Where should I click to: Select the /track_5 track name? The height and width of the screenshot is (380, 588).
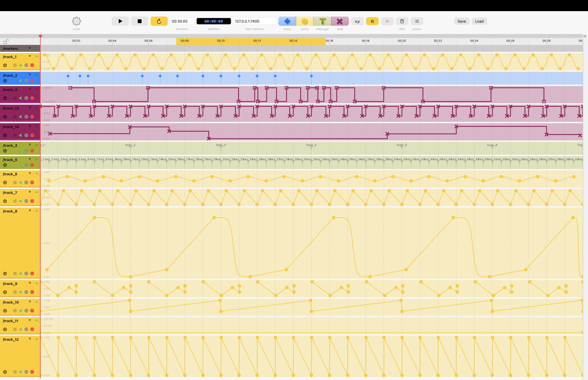click(10, 160)
